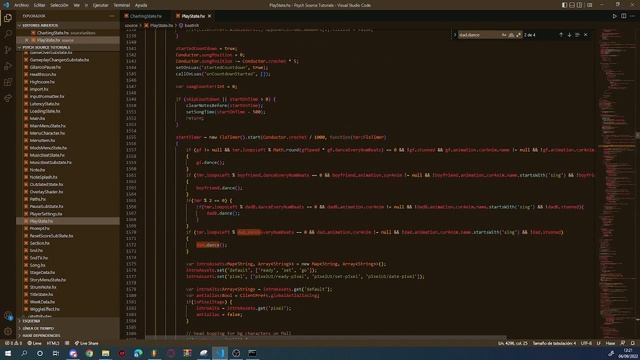Toggle the secondary side bar layout button
This screenshot has height=360, width=640.
[x=580, y=5]
